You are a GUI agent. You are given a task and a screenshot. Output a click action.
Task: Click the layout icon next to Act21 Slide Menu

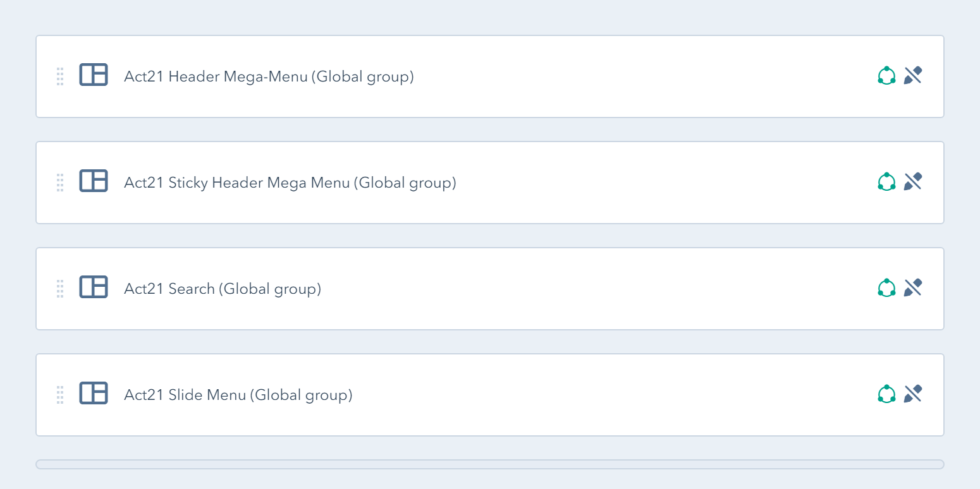94,393
